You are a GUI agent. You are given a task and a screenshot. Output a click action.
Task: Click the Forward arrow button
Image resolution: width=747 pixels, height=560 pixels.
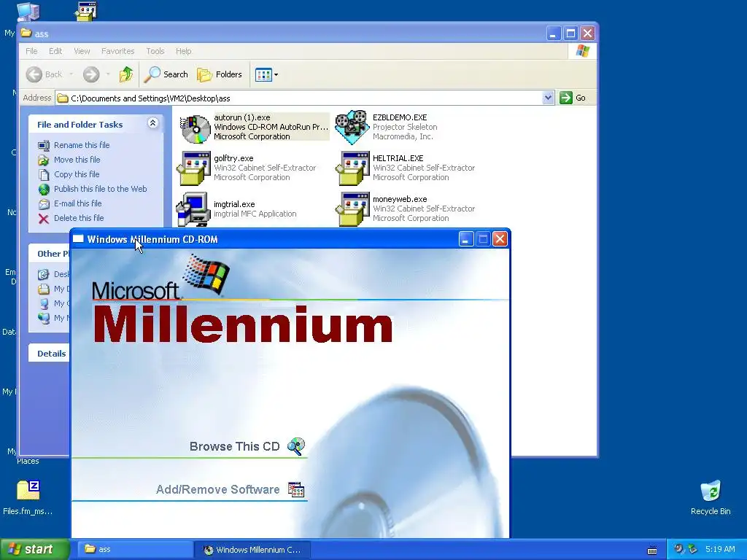pyautogui.click(x=91, y=74)
